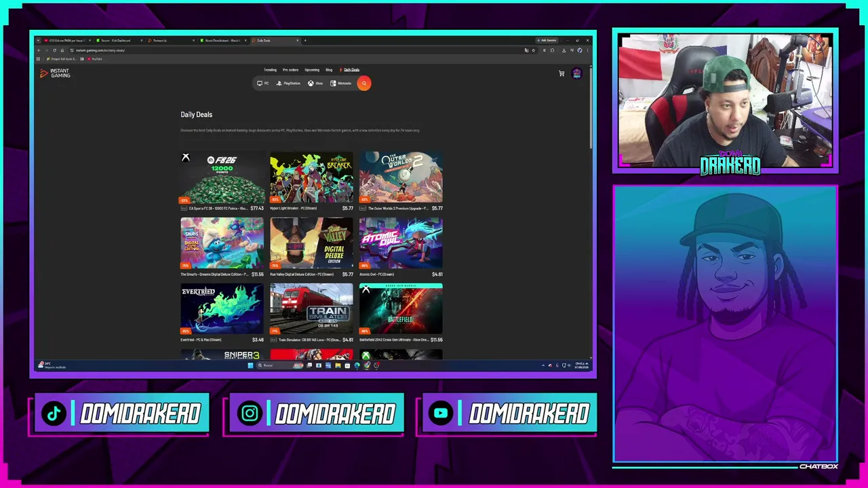The height and width of the screenshot is (488, 868).
Task: Open Hyper Light Breaker game thumbnail
Action: [x=312, y=178]
